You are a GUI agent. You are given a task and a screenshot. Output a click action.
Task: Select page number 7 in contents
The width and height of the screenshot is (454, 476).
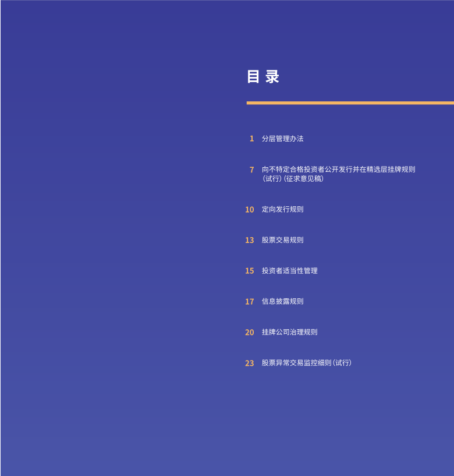coord(251,170)
